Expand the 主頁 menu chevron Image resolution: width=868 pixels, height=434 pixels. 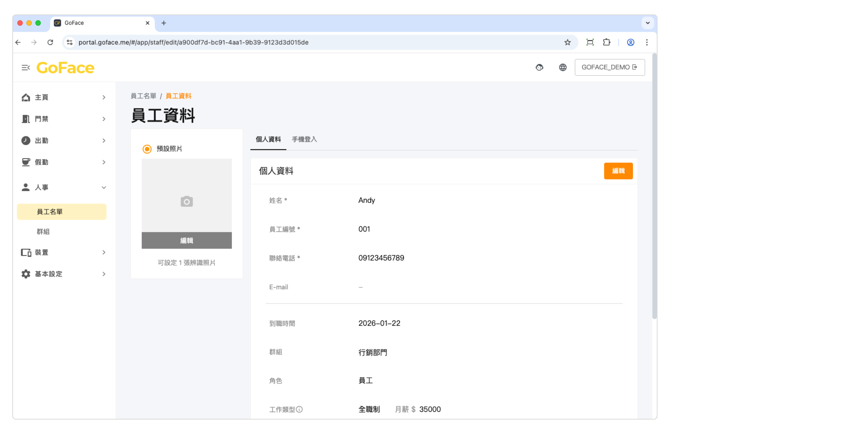(104, 97)
